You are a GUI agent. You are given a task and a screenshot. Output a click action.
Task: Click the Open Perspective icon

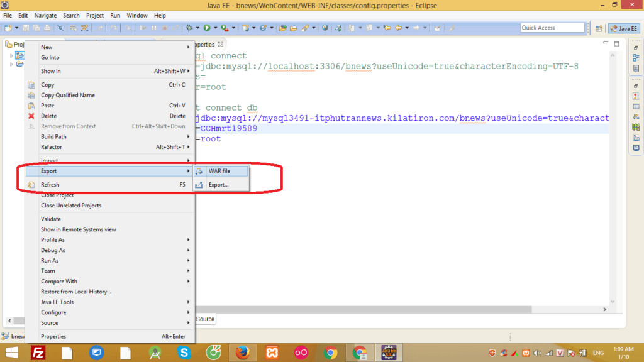(599, 28)
